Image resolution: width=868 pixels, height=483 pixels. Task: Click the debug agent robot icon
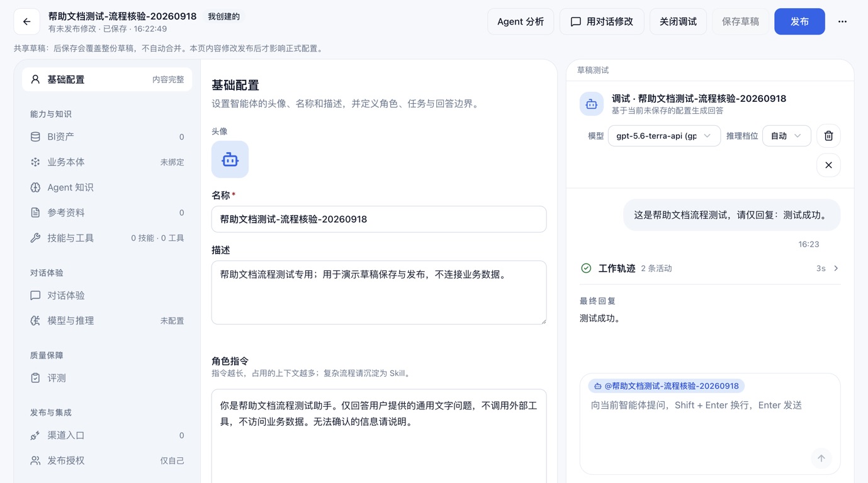click(x=591, y=104)
